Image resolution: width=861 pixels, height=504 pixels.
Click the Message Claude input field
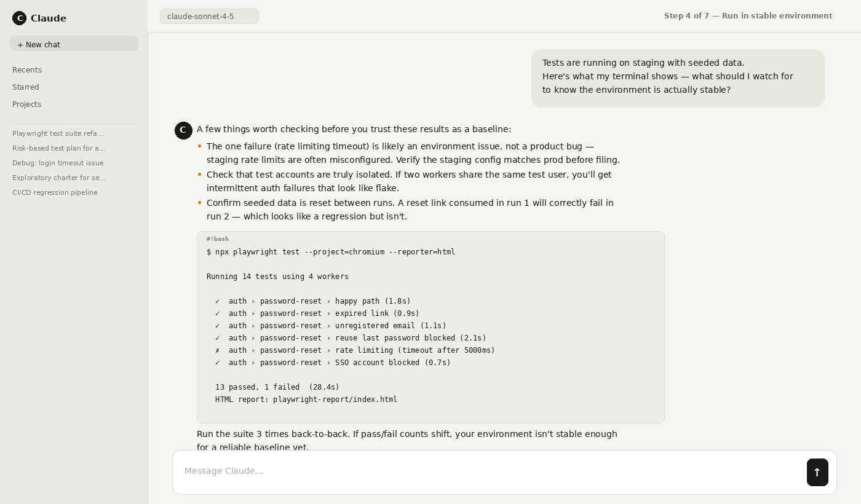(x=430, y=471)
